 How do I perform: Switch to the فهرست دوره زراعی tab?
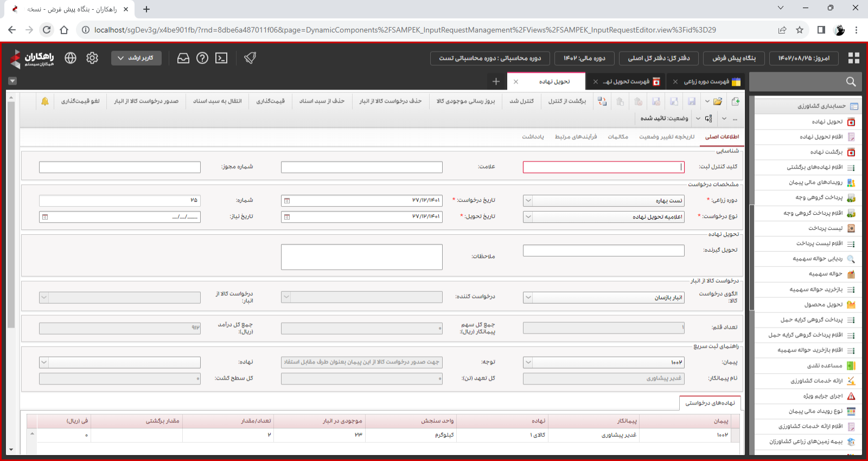pos(706,82)
